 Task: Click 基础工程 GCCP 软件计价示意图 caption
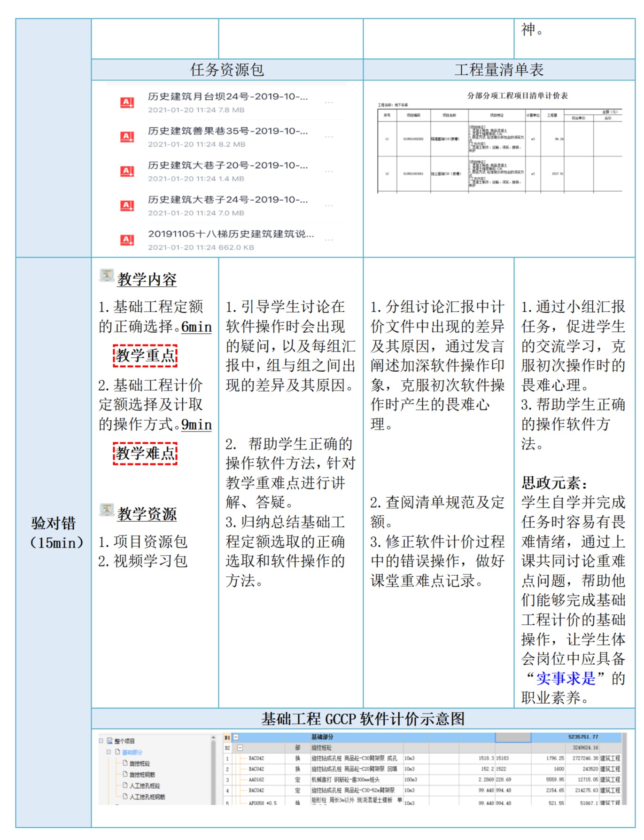[x=363, y=718]
